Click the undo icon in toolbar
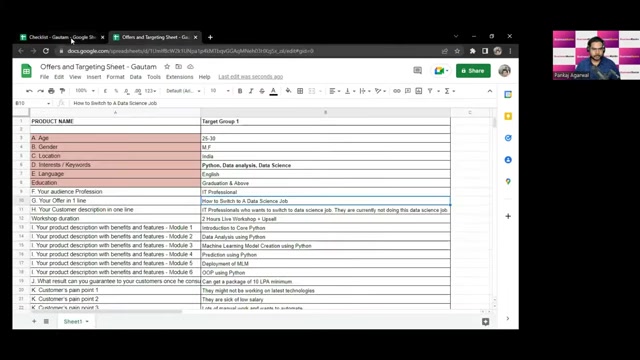 29,91
